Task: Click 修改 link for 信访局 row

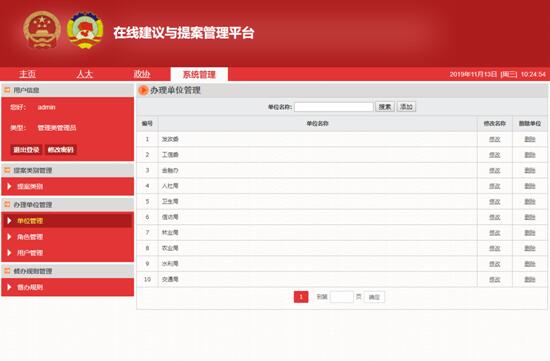Action: pos(495,217)
